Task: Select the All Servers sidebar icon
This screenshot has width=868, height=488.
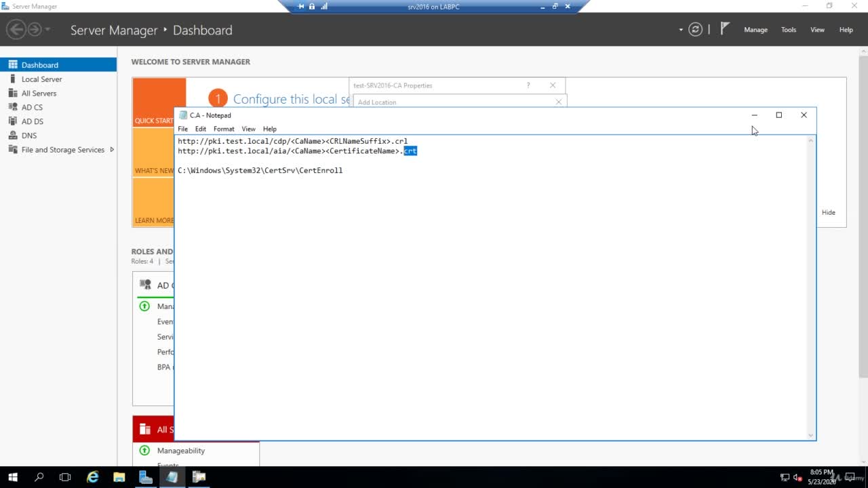Action: [x=13, y=93]
